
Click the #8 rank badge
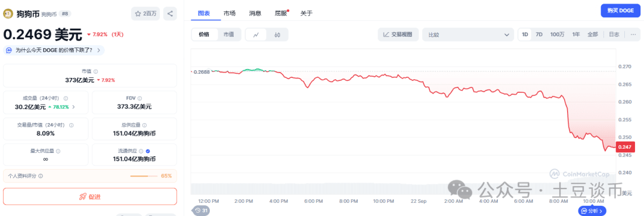(x=64, y=14)
